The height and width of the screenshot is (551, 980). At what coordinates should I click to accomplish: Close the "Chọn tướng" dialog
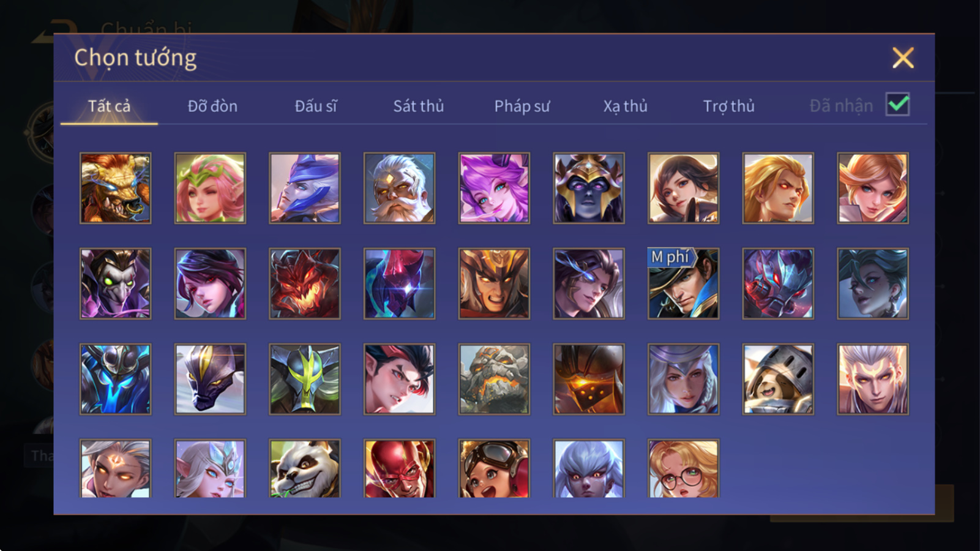coord(903,58)
